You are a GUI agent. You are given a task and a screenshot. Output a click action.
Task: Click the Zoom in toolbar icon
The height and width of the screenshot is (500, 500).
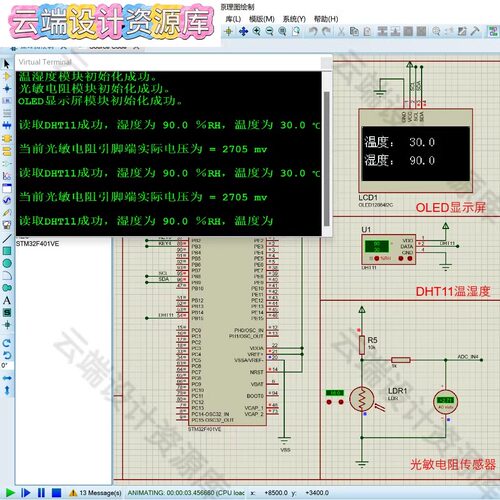(256, 31)
